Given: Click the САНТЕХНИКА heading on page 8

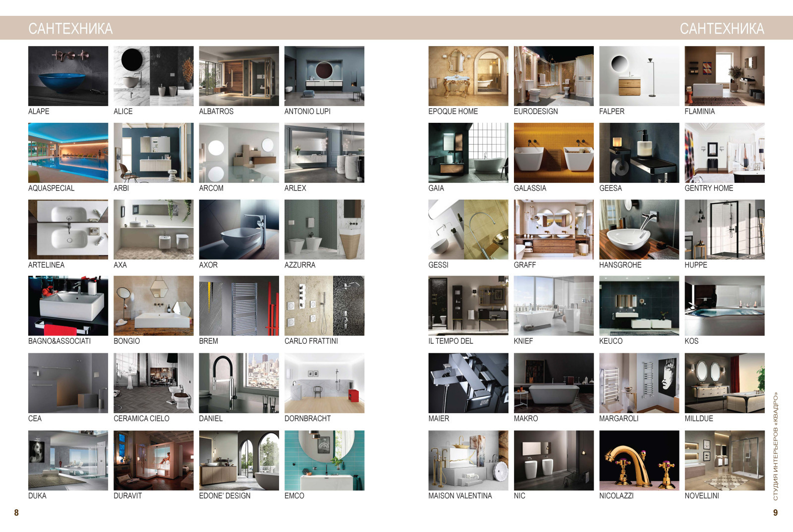Looking at the screenshot, I should [70, 29].
